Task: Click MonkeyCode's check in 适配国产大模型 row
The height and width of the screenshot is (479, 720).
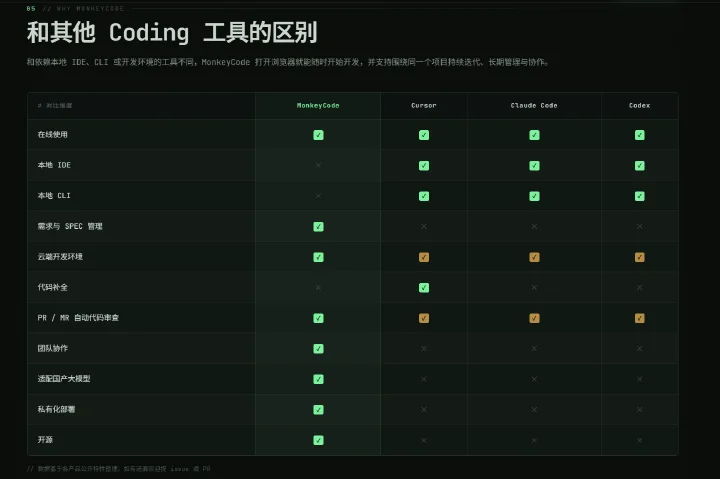Action: [x=318, y=379]
